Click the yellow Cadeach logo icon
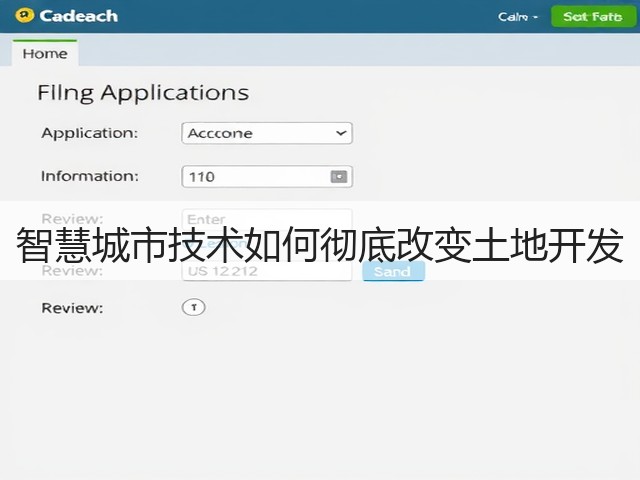The height and width of the screenshot is (480, 640). click(24, 16)
